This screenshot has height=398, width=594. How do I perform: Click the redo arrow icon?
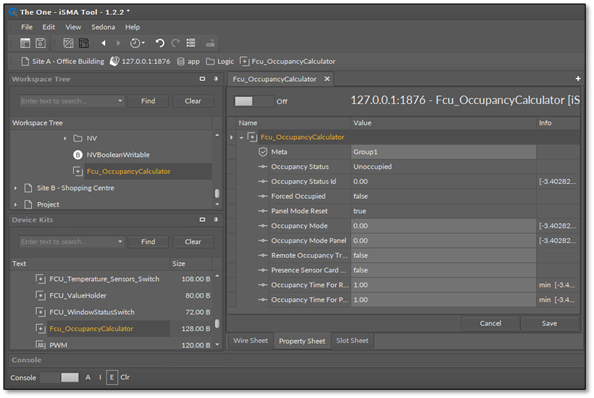pyautogui.click(x=175, y=43)
